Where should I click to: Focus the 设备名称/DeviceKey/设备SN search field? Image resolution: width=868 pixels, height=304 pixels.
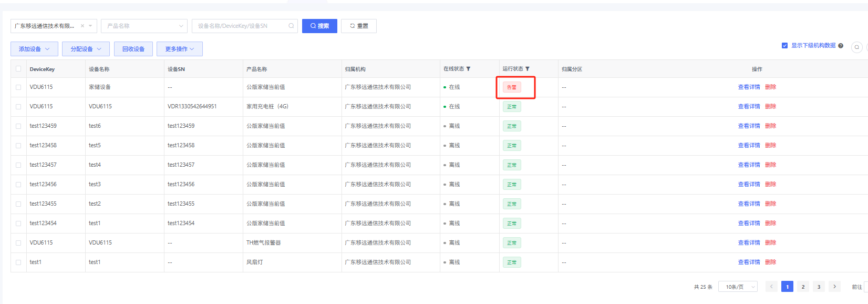(241, 26)
